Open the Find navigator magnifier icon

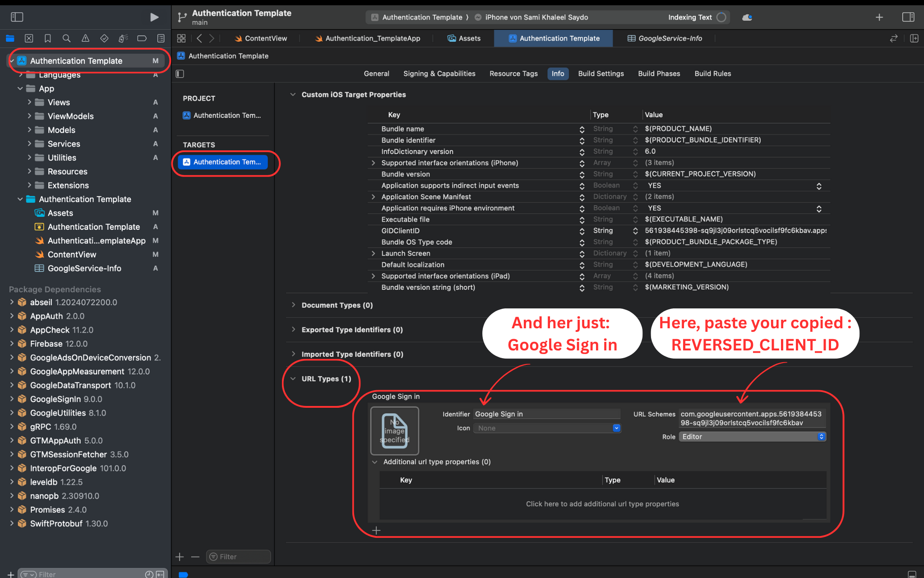point(66,38)
